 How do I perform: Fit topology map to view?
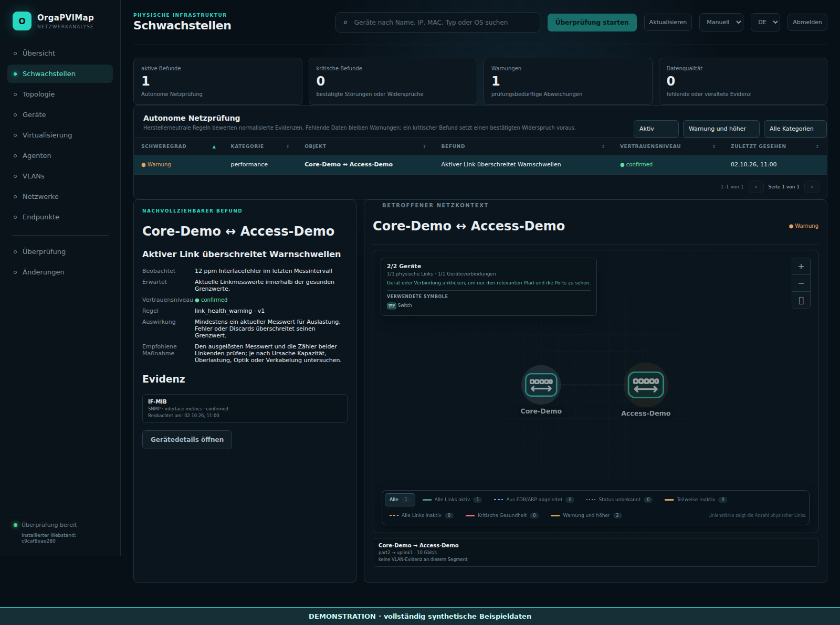[801, 300]
